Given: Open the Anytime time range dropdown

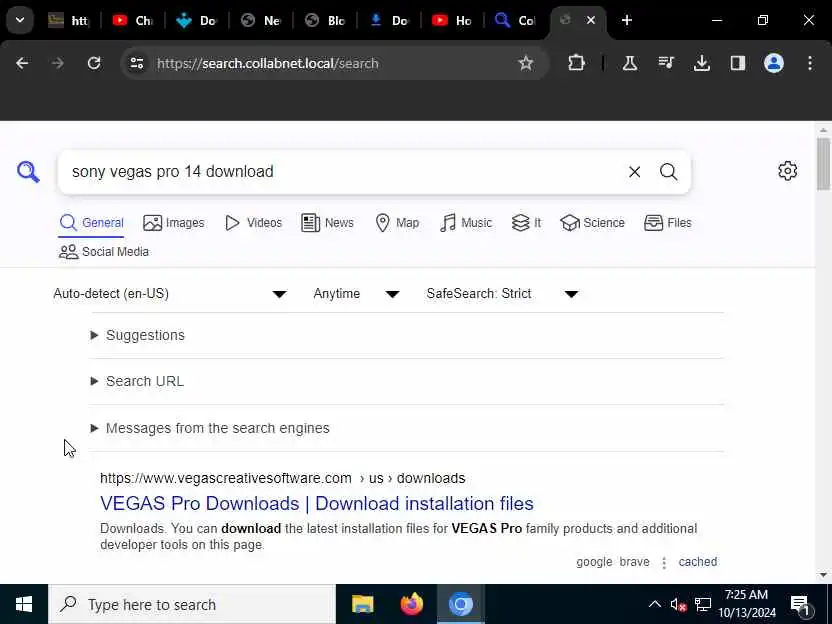Looking at the screenshot, I should 356,293.
